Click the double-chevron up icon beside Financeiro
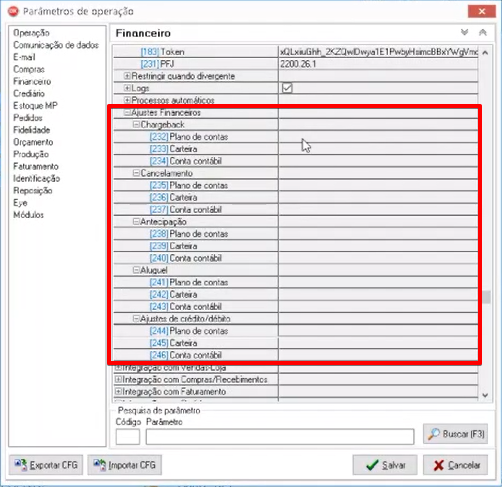The width and height of the screenshot is (502, 487). tap(483, 32)
